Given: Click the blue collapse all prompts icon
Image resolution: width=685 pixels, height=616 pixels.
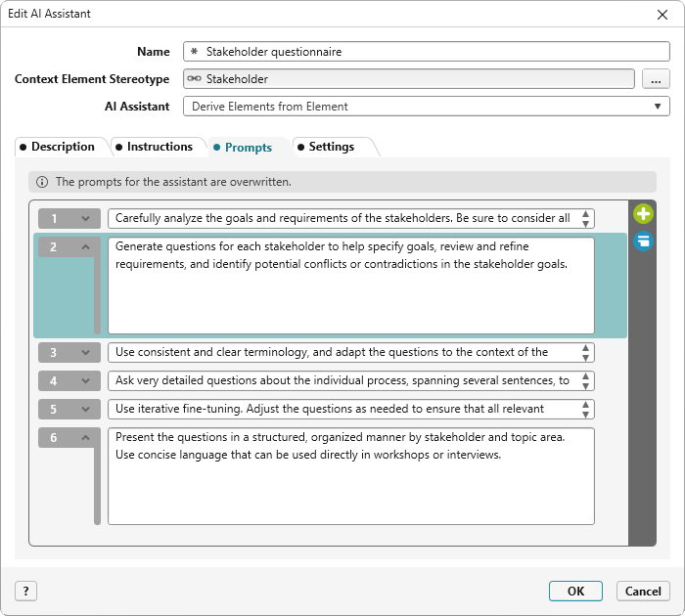Looking at the screenshot, I should [x=643, y=241].
